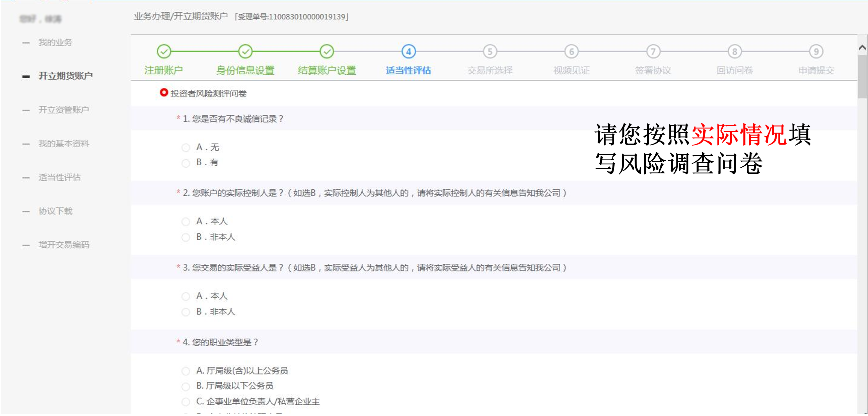Select A 厅局级(含)以上公务员 occupation
This screenshot has height=416, width=868.
tap(186, 371)
